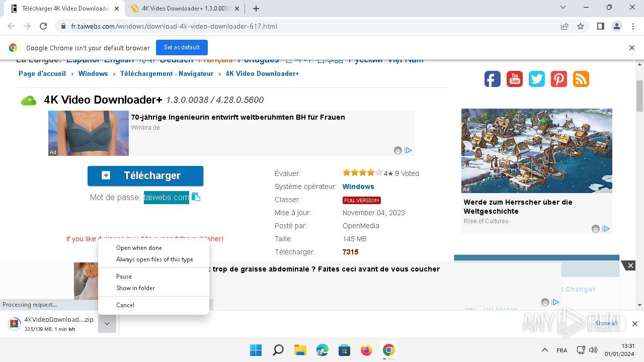644x362 pixels.
Task: Close the downloads bar
Action: pyautogui.click(x=635, y=324)
